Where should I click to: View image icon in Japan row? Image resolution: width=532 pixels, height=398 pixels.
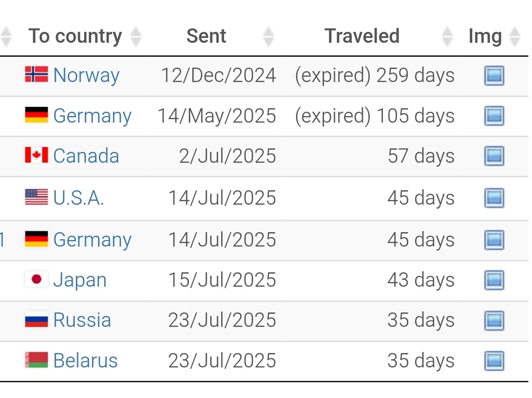tap(494, 280)
